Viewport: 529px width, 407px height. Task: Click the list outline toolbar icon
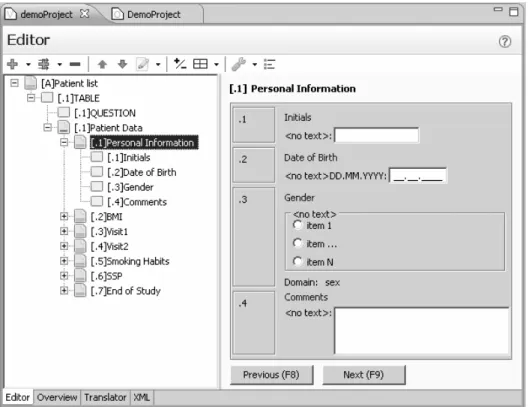[x=270, y=64]
